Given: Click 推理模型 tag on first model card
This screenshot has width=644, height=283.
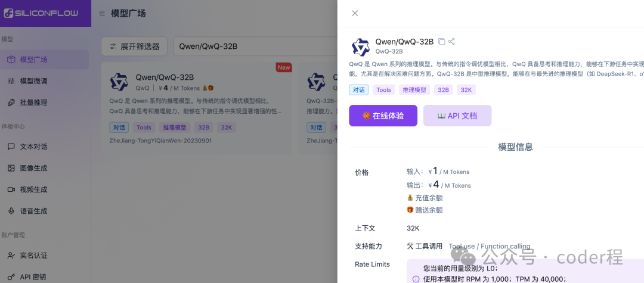Looking at the screenshot, I should pyautogui.click(x=175, y=127).
